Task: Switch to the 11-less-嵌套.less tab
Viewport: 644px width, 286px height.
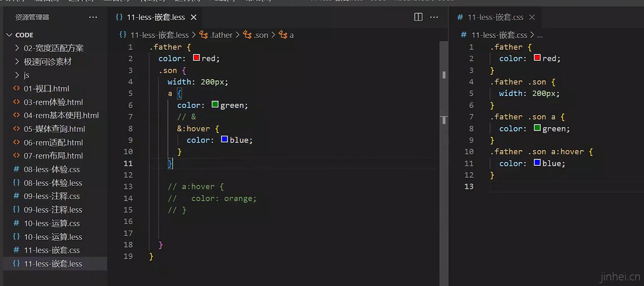Action: coord(156,17)
